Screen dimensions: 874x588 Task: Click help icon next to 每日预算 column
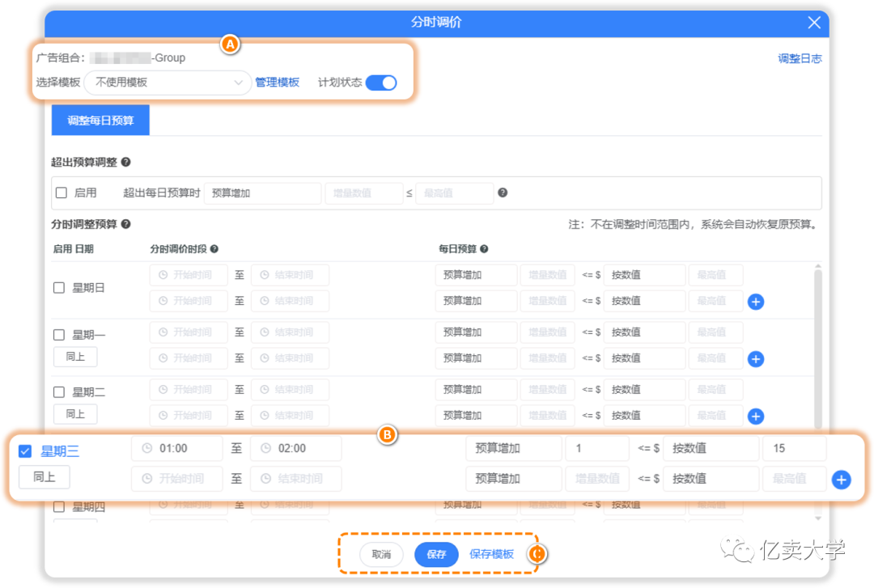[x=484, y=249]
